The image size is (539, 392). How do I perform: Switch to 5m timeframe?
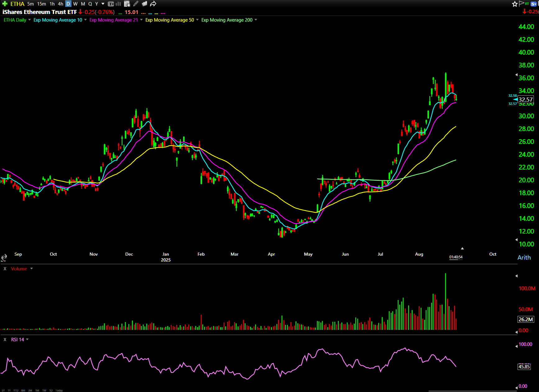(30, 4)
